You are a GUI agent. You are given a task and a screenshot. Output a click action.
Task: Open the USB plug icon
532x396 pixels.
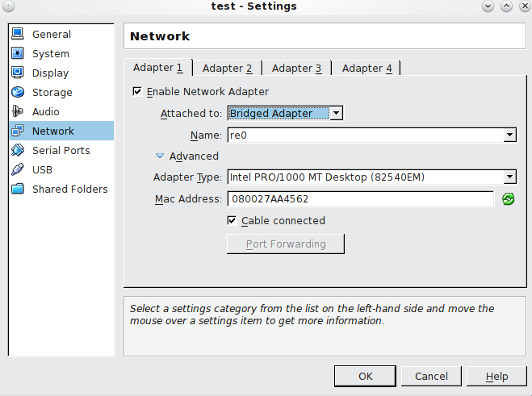(18, 169)
